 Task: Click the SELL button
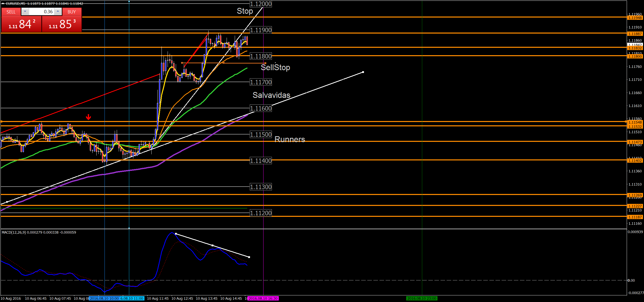click(11, 12)
